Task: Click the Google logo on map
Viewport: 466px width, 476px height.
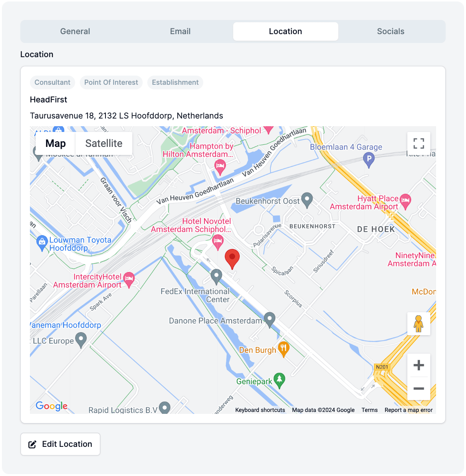Action: 51,406
